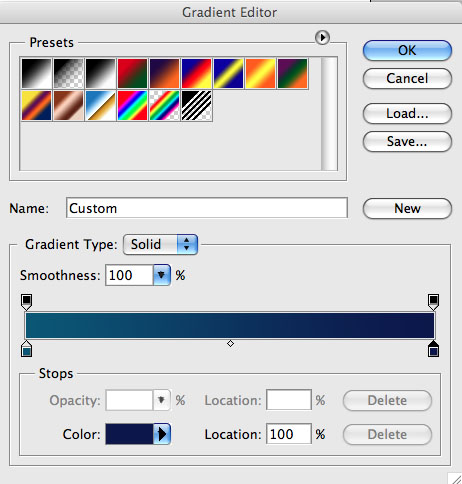Select the right opacity stop above gradient

(433, 302)
